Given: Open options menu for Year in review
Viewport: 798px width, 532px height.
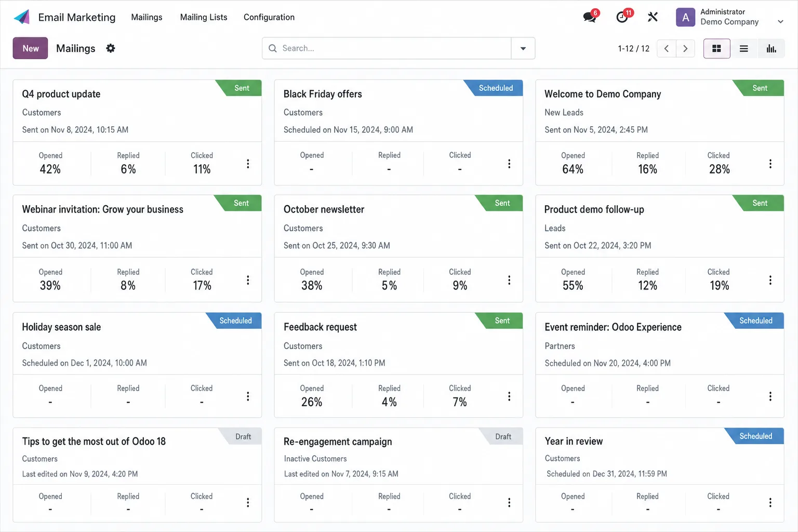Looking at the screenshot, I should click(x=770, y=502).
